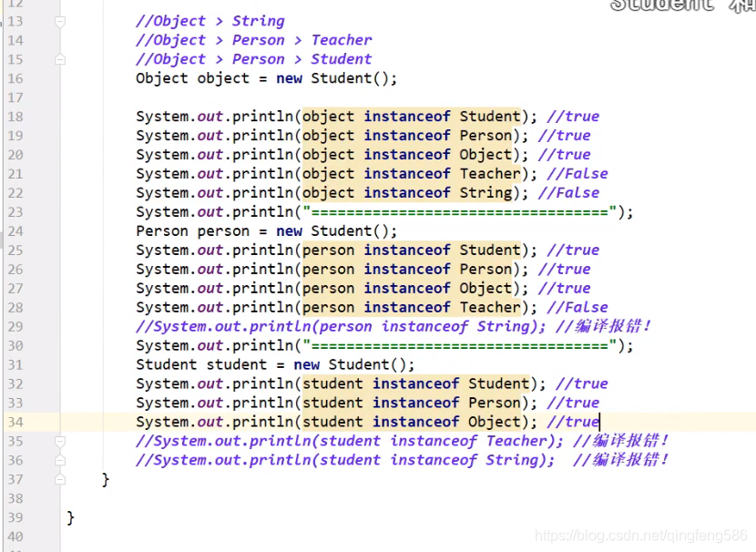This screenshot has width=756, height=552.
Task: Click 'person instanceof Teacher' expression on line 28
Action: tap(412, 308)
